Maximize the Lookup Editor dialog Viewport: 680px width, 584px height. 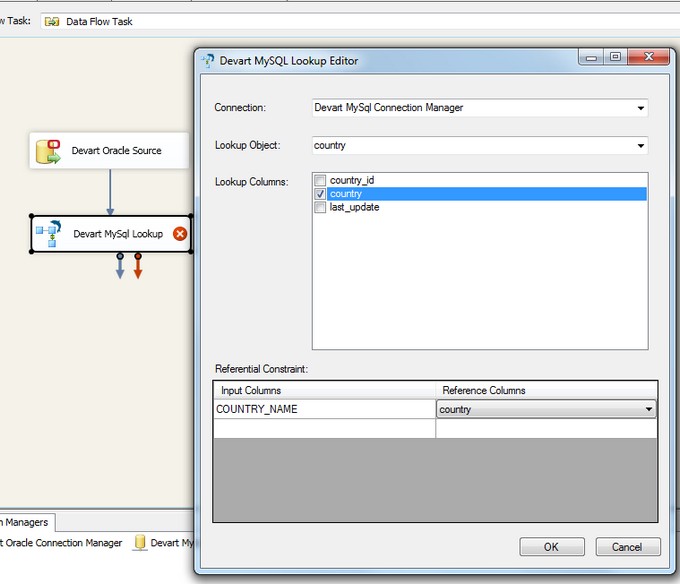pos(615,57)
